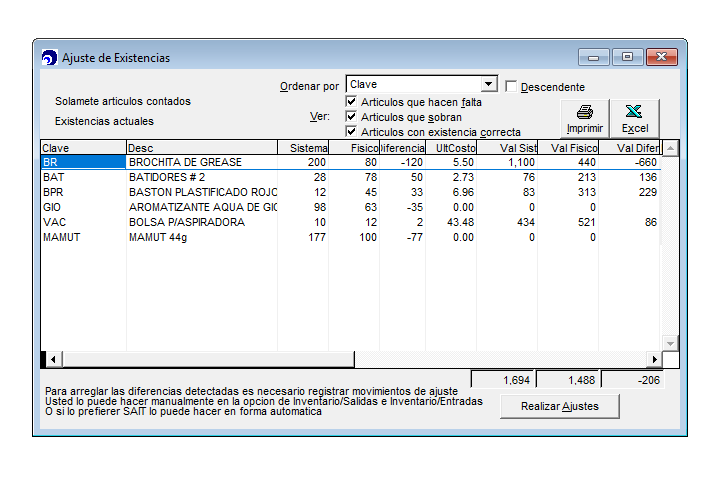Click Val Difer value -660
The width and height of the screenshot is (717, 485).
coord(646,162)
